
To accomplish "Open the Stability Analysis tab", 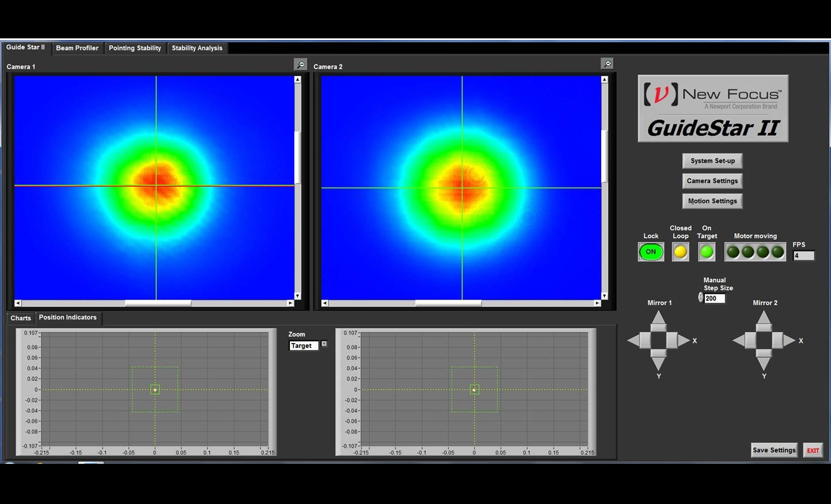I will 197,48.
